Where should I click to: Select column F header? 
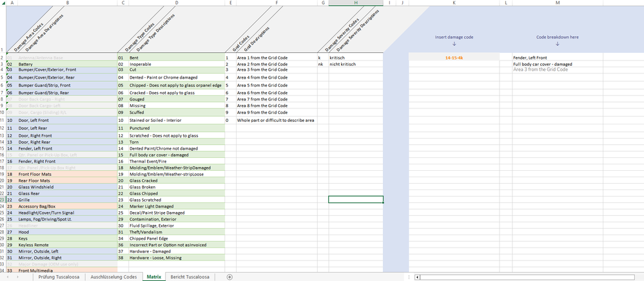tap(277, 3)
